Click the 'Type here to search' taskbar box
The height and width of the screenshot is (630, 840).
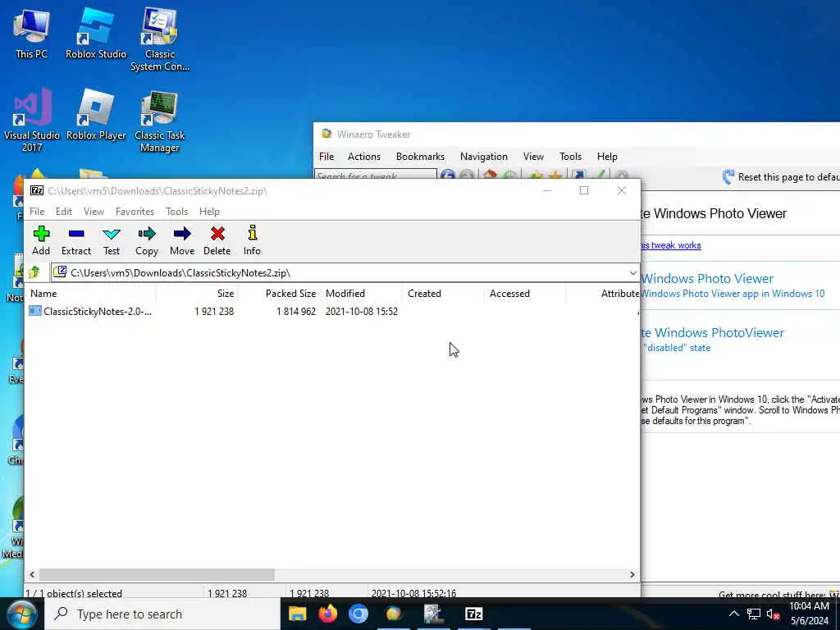(x=162, y=614)
